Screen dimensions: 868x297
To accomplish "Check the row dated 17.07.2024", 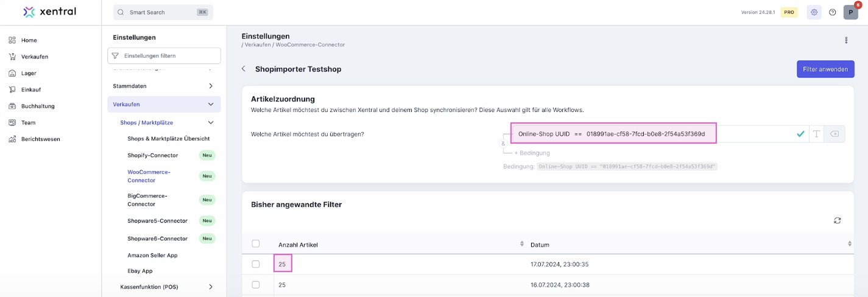I will tap(256, 264).
